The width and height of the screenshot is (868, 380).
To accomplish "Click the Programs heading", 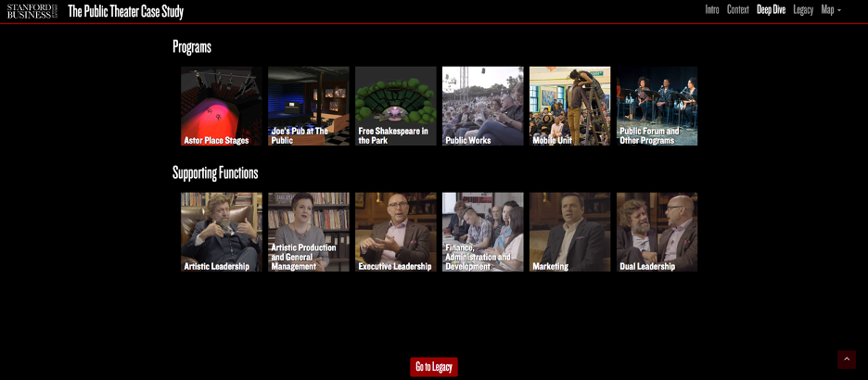I will (192, 47).
